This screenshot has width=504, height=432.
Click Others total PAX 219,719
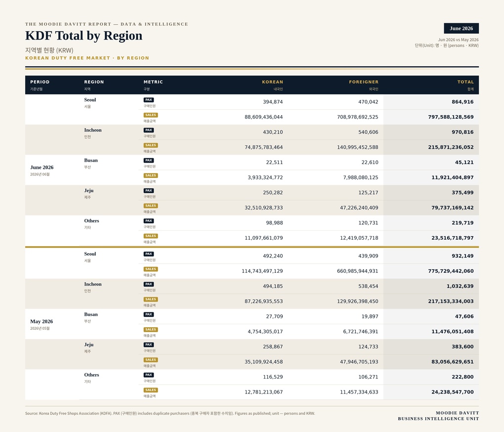pos(462,223)
